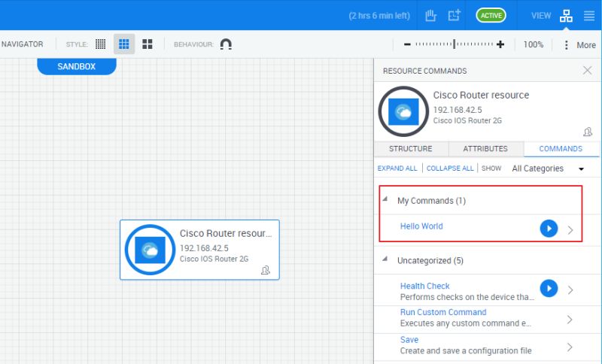Screen dimensions: 602x364
Task: Expand the Save command chevron
Action: pos(570,347)
